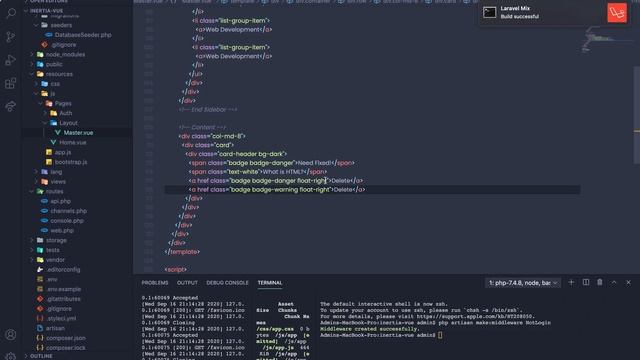Open the .gitattributes file

pos(63,299)
